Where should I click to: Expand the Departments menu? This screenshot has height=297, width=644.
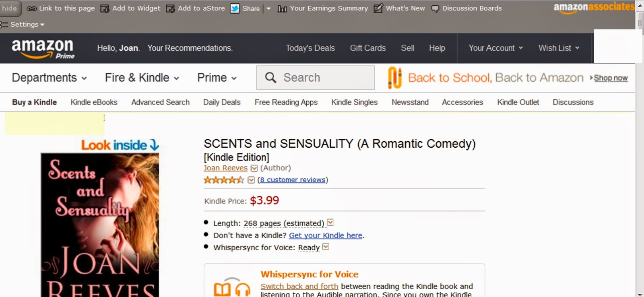coord(49,78)
